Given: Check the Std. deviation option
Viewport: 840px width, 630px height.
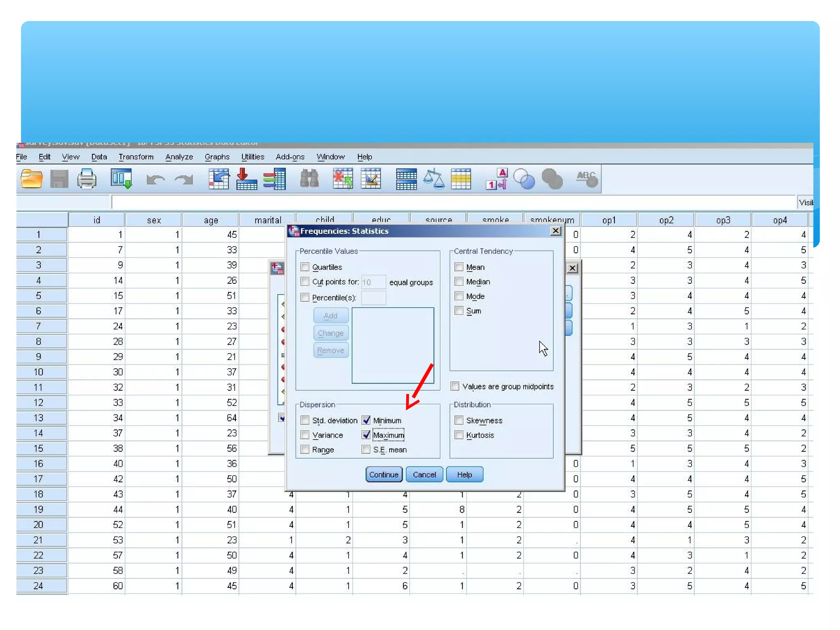Looking at the screenshot, I should pos(305,420).
